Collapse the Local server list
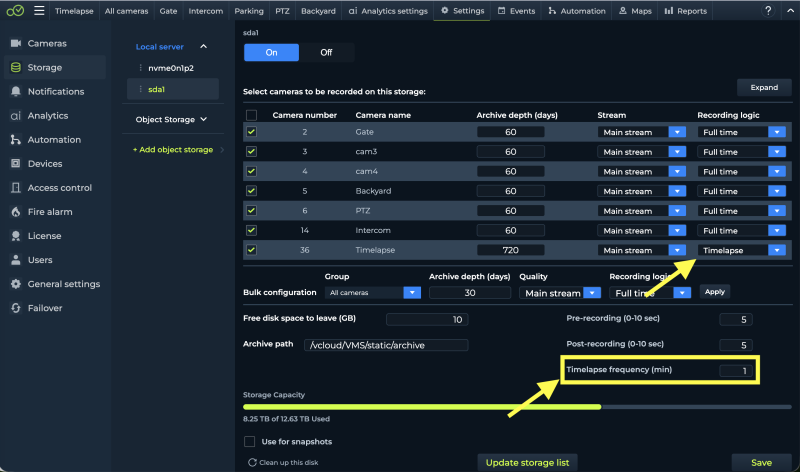Image resolution: width=800 pixels, height=472 pixels. point(204,46)
